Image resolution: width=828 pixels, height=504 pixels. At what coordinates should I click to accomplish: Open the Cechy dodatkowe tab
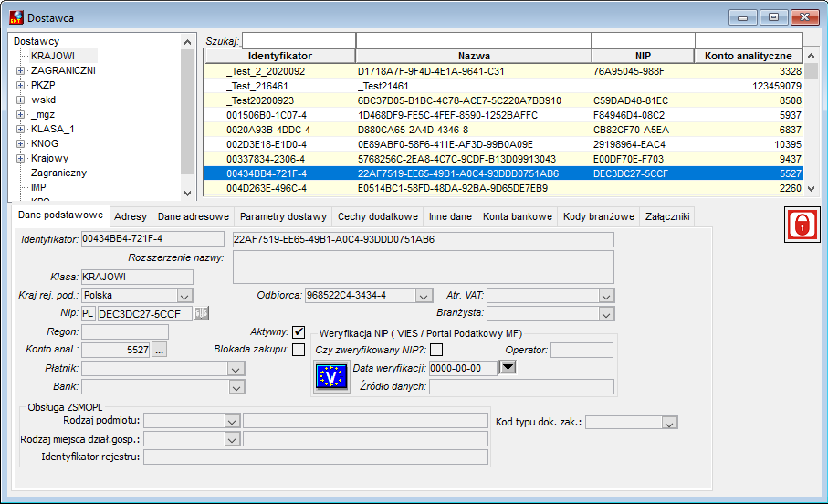click(x=378, y=216)
